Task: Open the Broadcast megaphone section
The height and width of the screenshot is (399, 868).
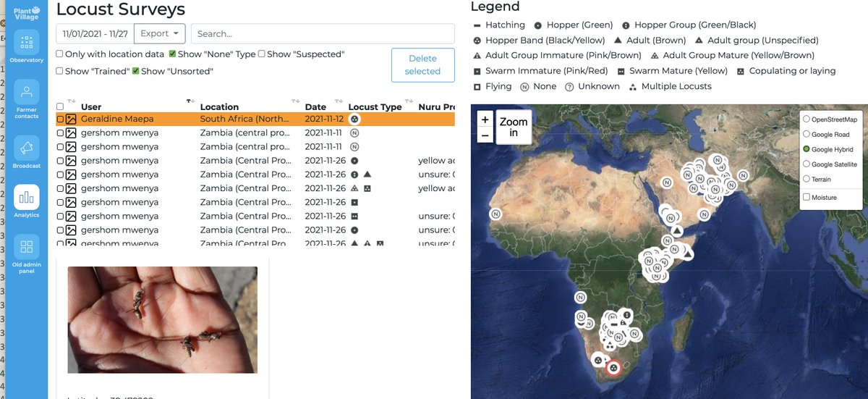Action: [x=26, y=152]
